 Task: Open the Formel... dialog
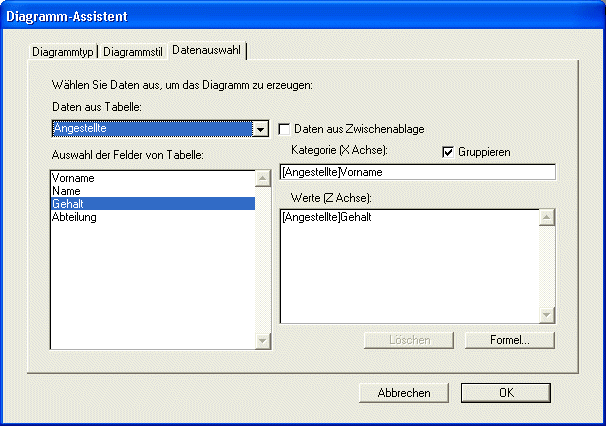pyautogui.click(x=509, y=340)
